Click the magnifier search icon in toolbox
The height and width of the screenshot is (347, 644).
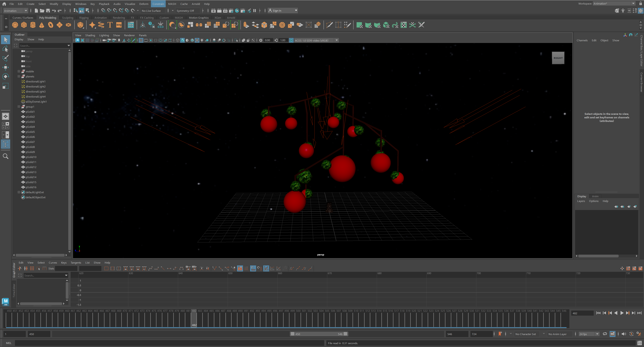tap(6, 156)
